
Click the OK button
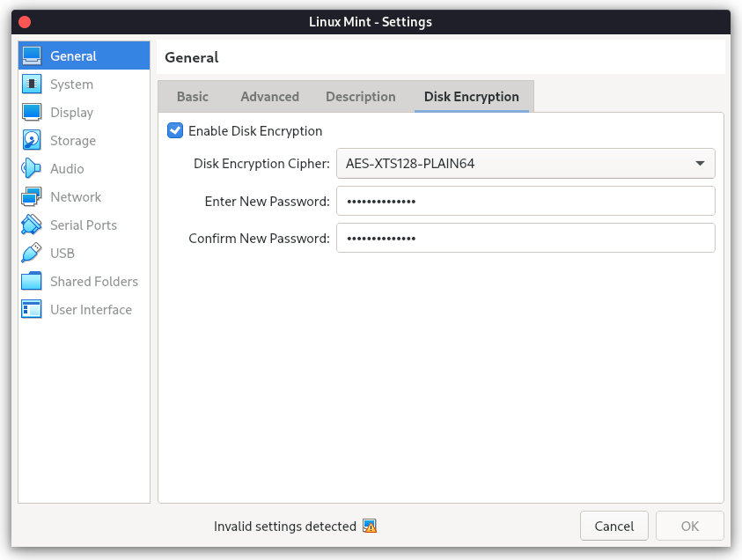tap(689, 526)
